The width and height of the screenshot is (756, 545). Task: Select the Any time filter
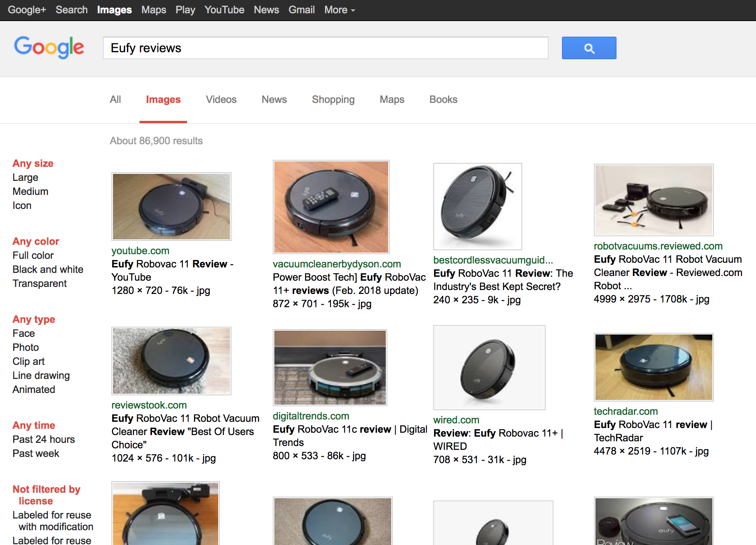[x=34, y=425]
